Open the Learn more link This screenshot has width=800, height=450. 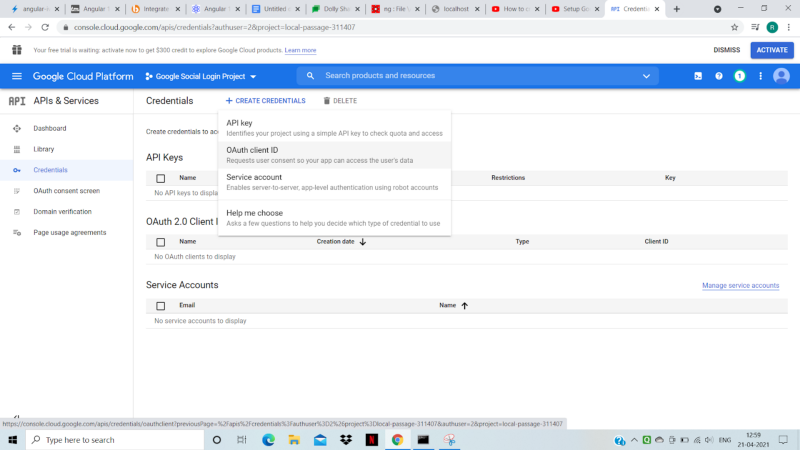click(300, 51)
